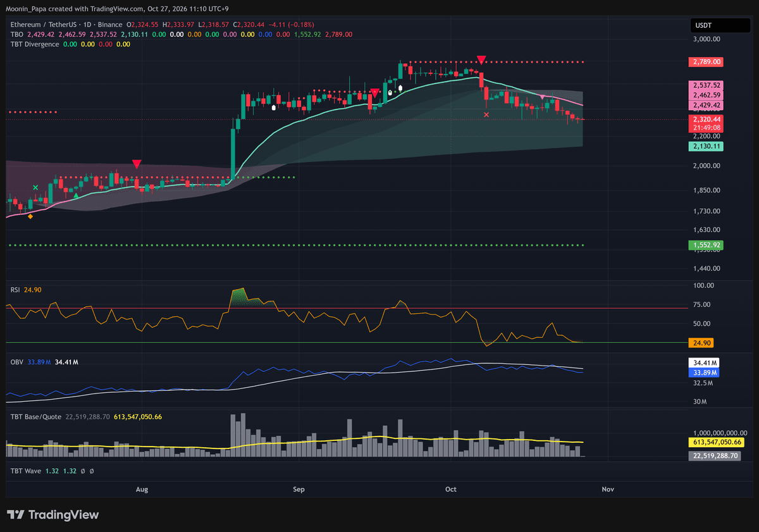Select the pink 2,537.52 price axis label
Screen dimensions: 759x532
[706, 85]
